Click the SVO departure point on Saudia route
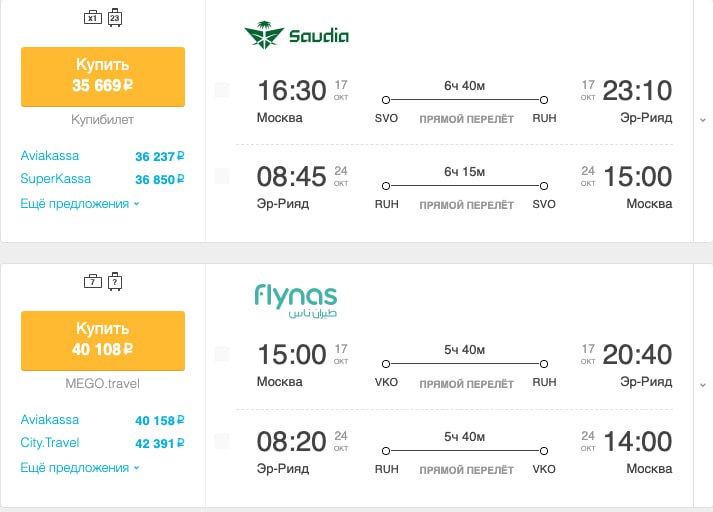713x512 pixels. (x=386, y=100)
